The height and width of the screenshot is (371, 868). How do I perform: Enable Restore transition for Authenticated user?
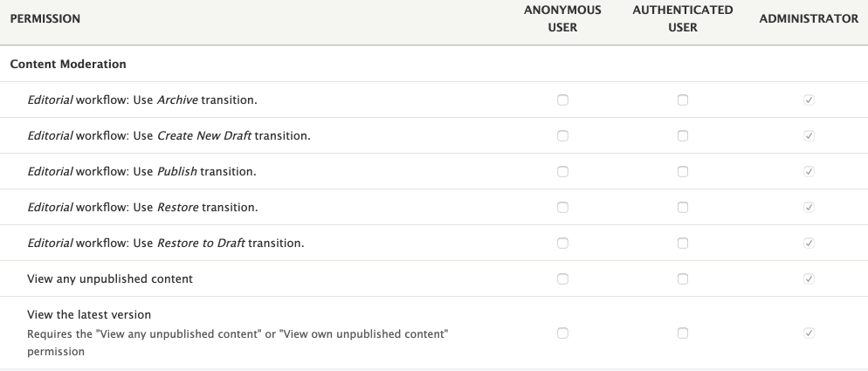[x=683, y=208]
